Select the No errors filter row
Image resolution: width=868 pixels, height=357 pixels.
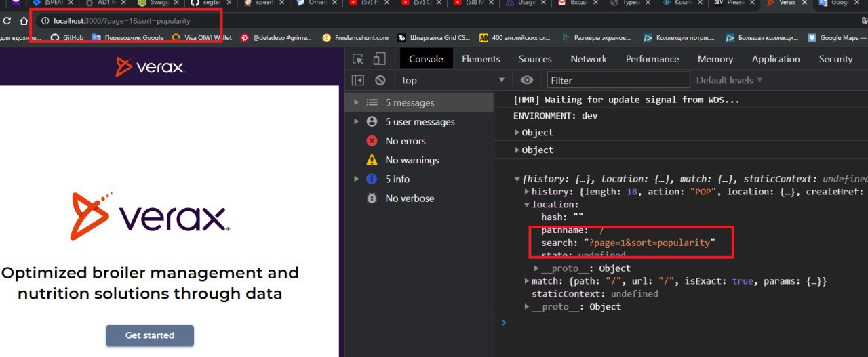click(x=419, y=141)
